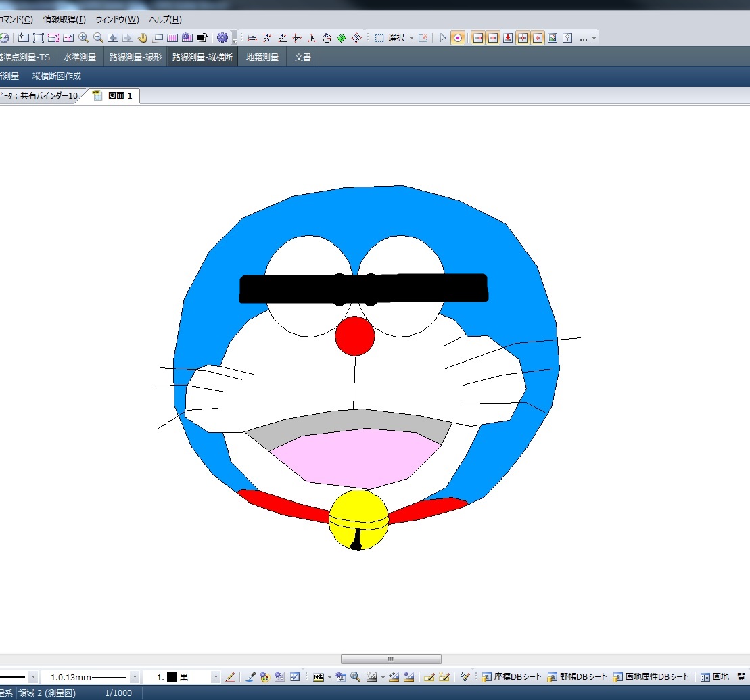Click the pin marker icon in the top toolbar
Image resolution: width=750 pixels, height=700 pixels.
click(x=567, y=38)
